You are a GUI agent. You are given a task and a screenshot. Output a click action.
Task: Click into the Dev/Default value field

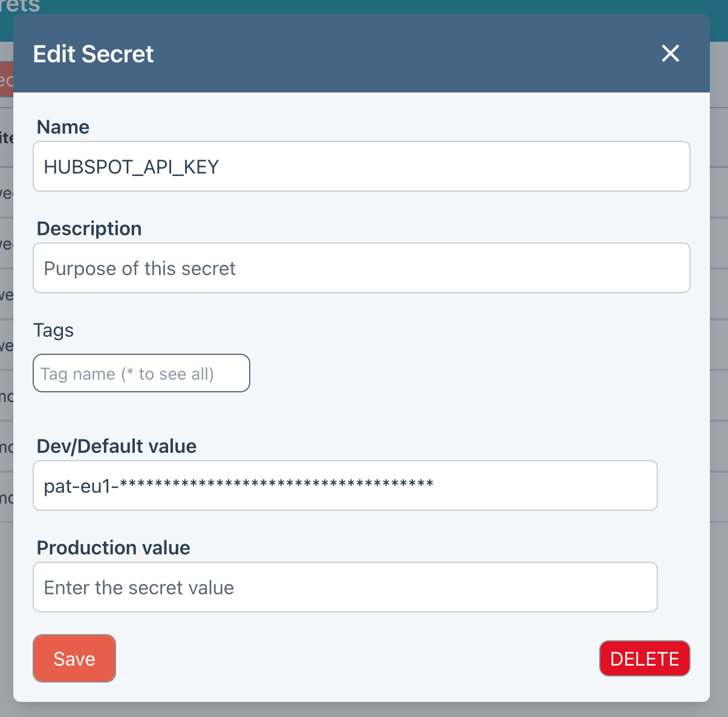click(x=345, y=485)
